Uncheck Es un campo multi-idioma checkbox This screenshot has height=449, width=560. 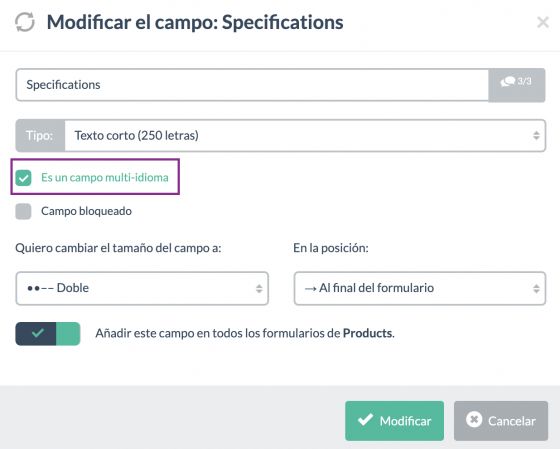24,178
